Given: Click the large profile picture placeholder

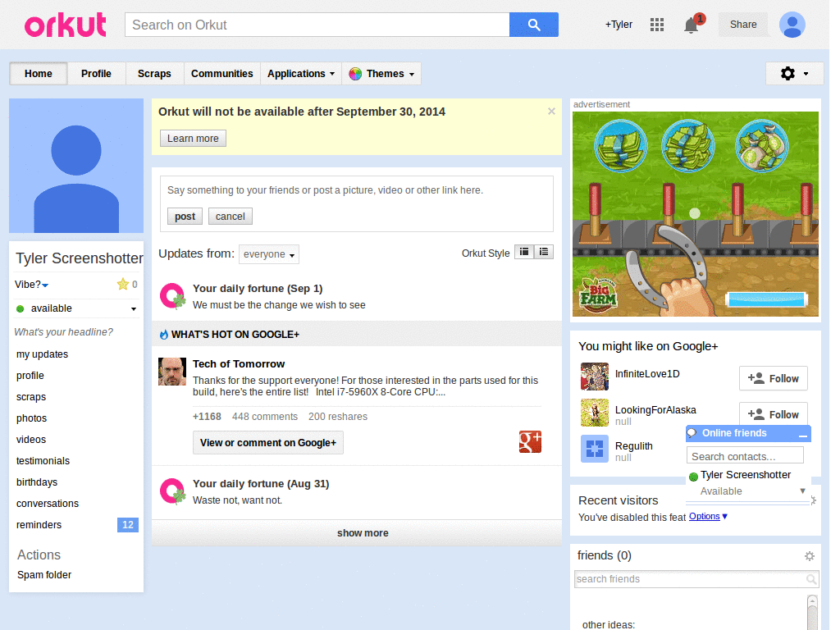Looking at the screenshot, I should [x=76, y=166].
